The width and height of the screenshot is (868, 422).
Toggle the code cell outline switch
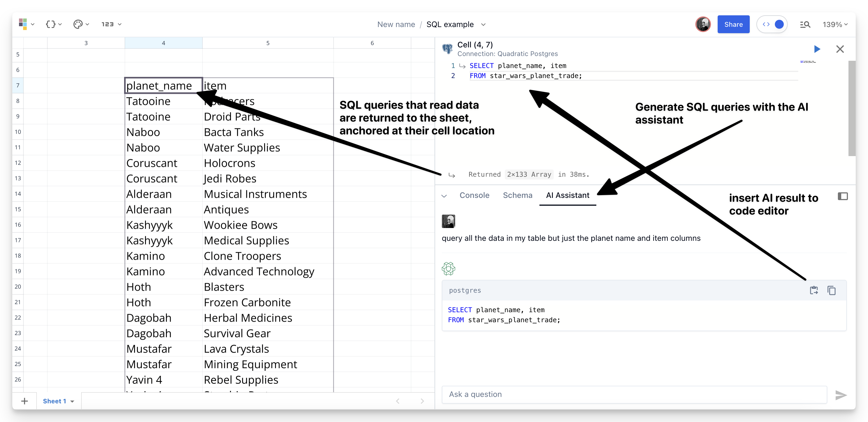(772, 25)
